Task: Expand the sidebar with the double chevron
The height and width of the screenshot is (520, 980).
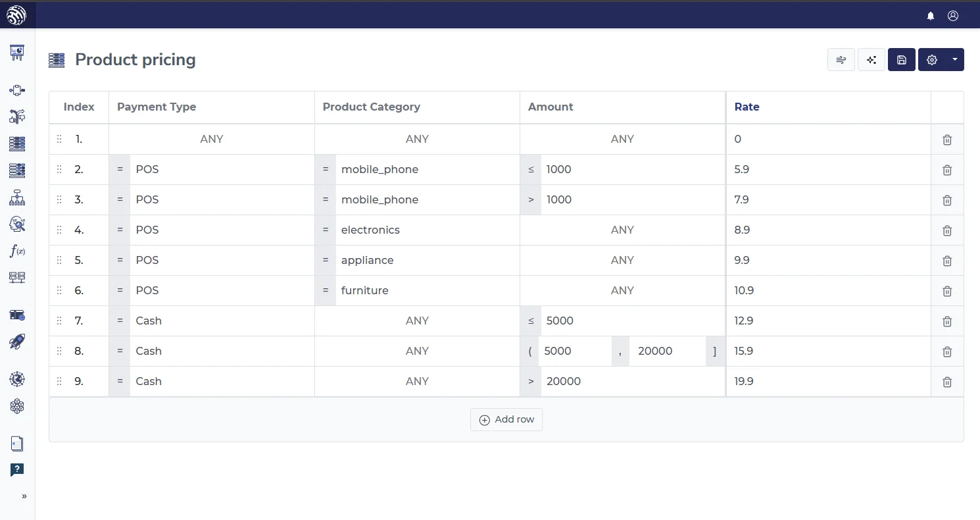Action: [24, 496]
